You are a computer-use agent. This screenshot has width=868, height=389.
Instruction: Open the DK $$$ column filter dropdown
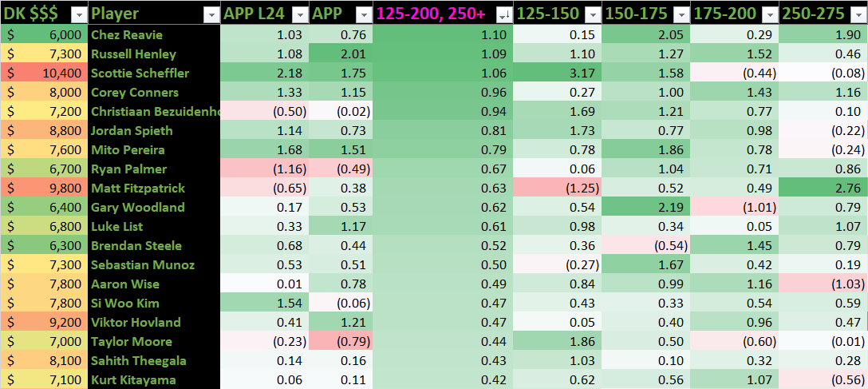[79, 15]
